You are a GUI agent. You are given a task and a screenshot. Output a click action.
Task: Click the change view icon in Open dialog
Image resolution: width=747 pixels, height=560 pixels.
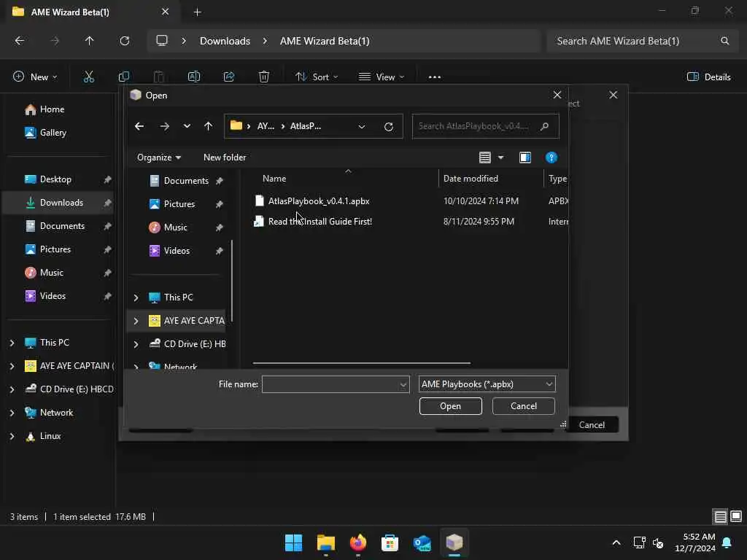tap(485, 157)
